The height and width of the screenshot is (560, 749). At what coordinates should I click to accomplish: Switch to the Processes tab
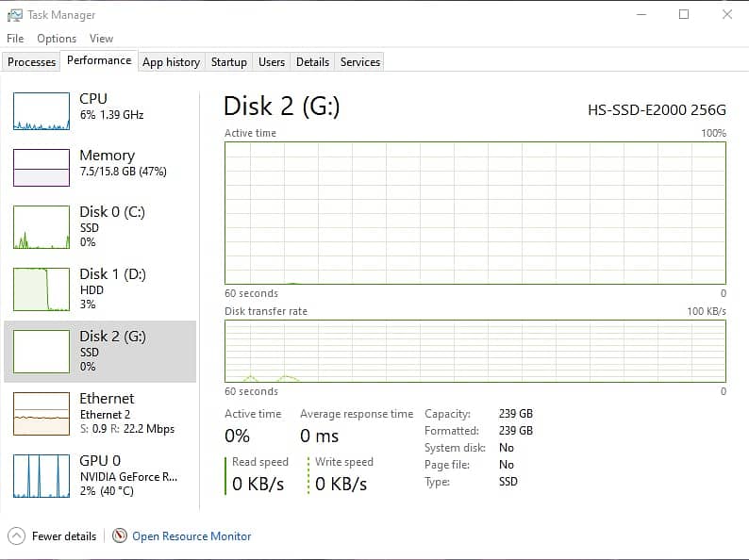click(31, 62)
